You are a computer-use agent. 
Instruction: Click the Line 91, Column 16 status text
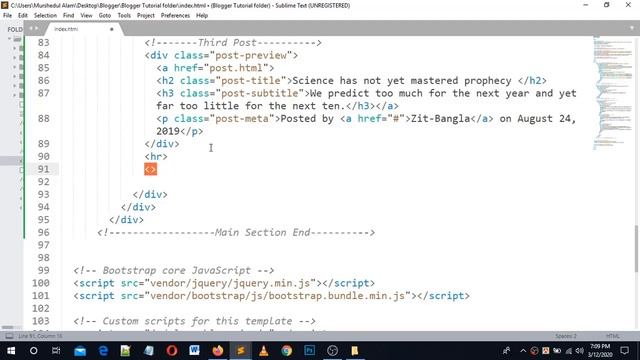(x=40, y=336)
